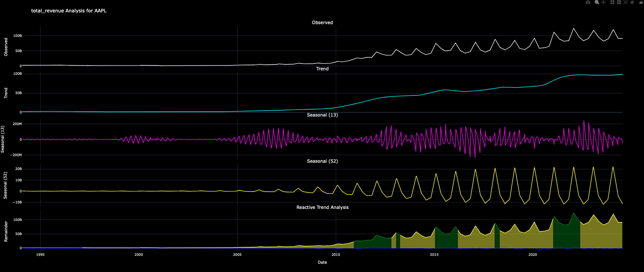Click the 'Reactive Trend Analysis' subplot title
The height and width of the screenshot is (272, 644).
click(x=322, y=207)
